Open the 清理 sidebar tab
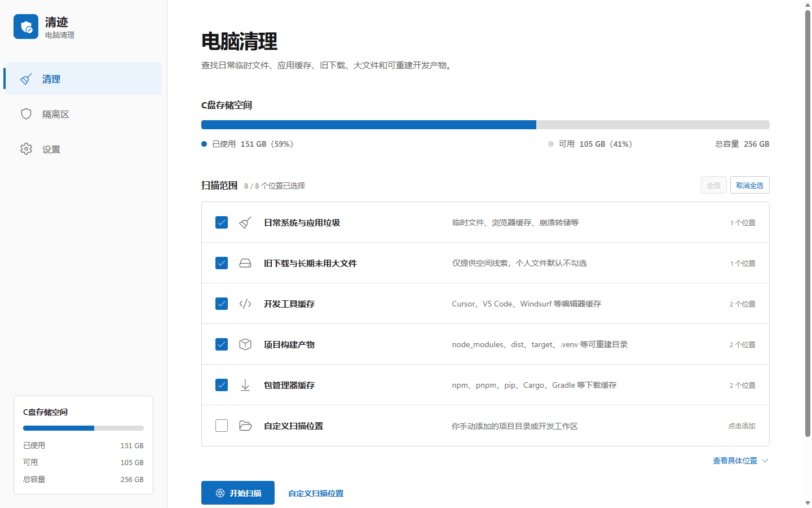 point(82,78)
